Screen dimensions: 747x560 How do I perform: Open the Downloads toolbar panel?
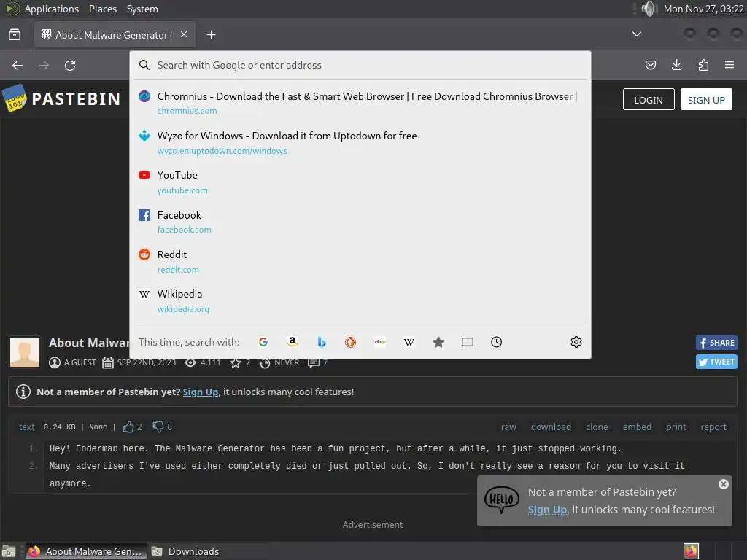coord(676,65)
